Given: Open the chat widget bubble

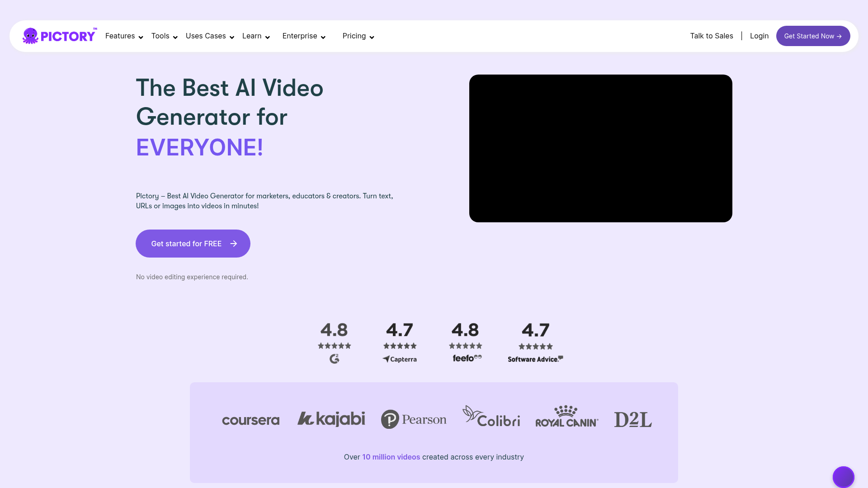Looking at the screenshot, I should (843, 477).
